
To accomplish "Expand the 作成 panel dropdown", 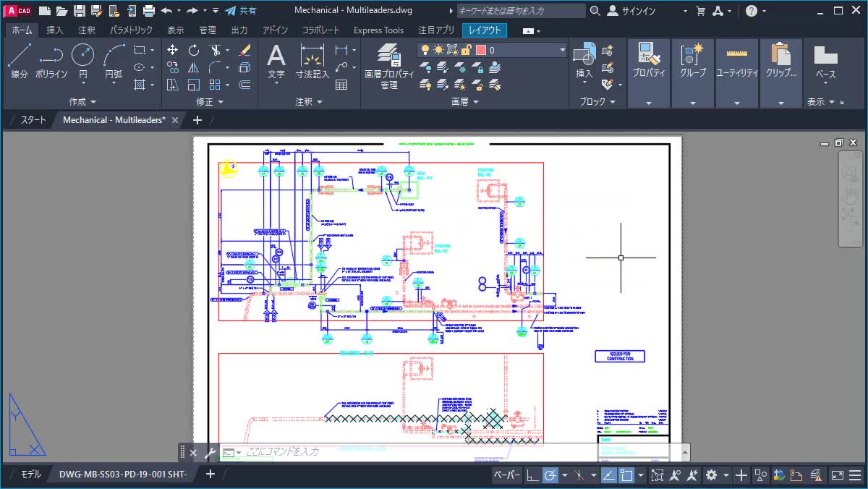I will pyautogui.click(x=82, y=102).
